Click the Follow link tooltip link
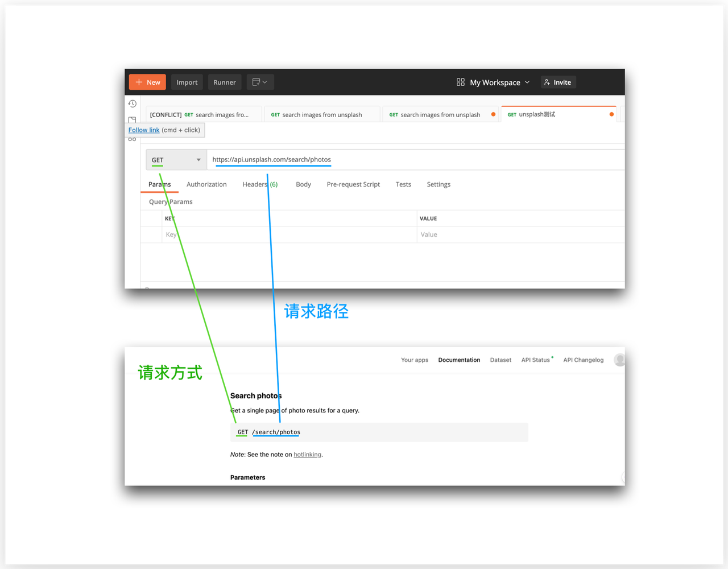This screenshot has height=569, width=728. click(144, 130)
